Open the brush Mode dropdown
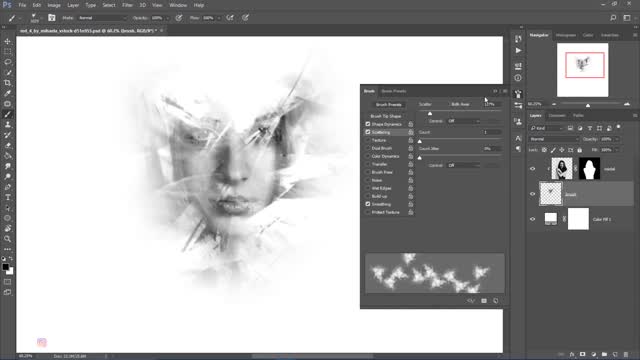640x360 pixels. [102, 18]
